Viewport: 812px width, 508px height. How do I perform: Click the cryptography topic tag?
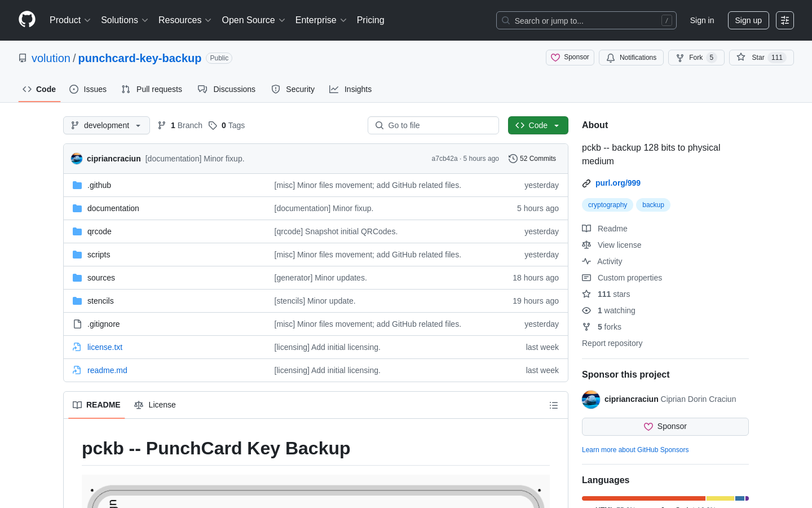pos(607,205)
